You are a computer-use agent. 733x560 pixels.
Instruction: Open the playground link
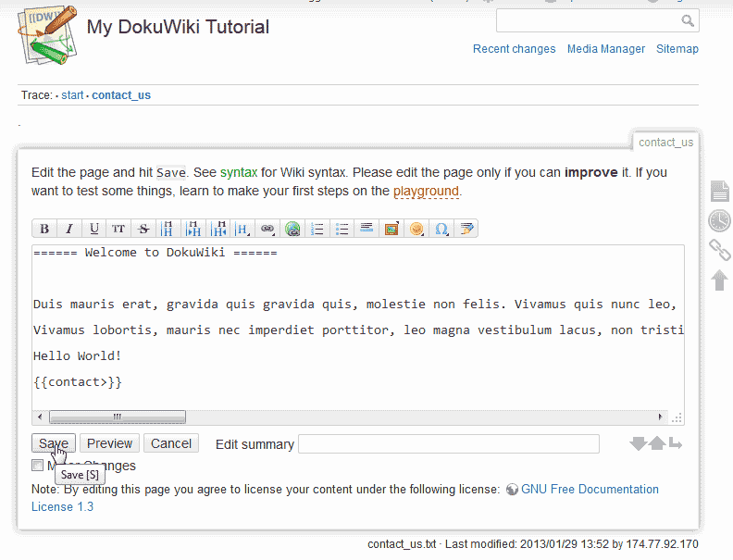[426, 192]
